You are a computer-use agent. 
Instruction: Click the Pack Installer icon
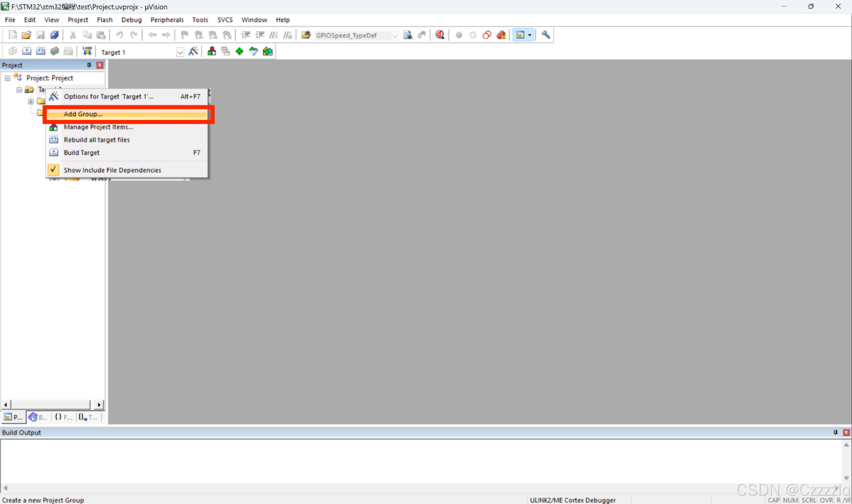267,51
